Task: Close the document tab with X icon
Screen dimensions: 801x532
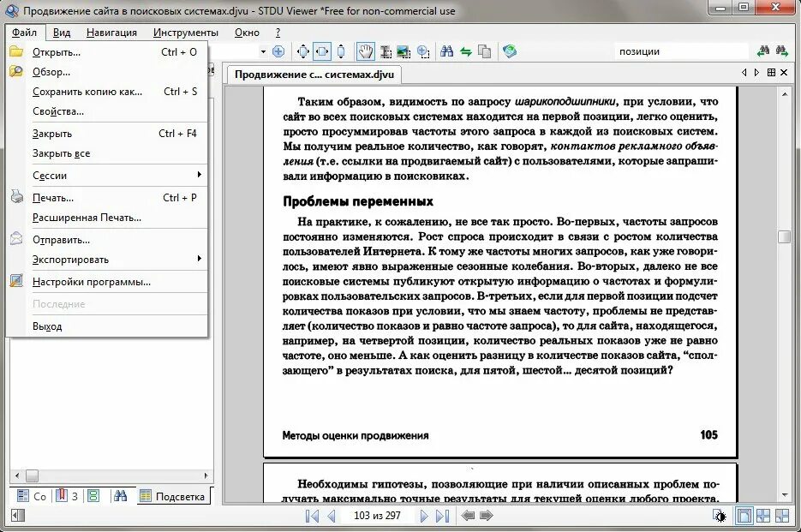Action: (784, 73)
